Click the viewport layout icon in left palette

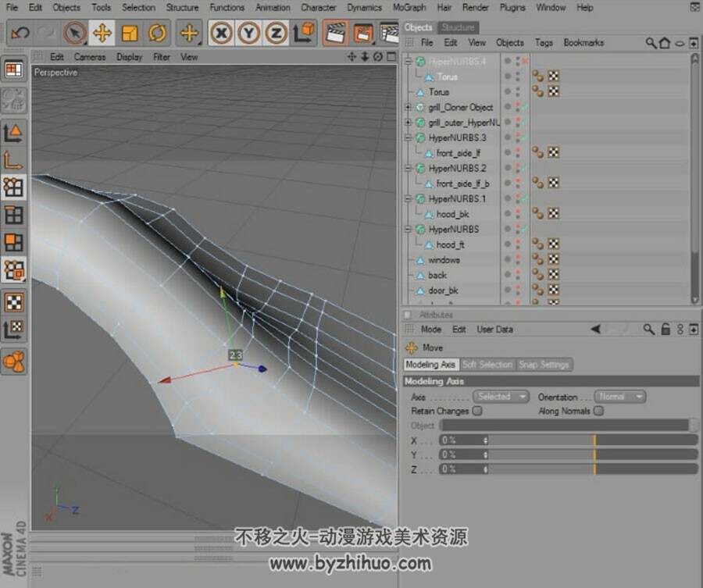13,69
